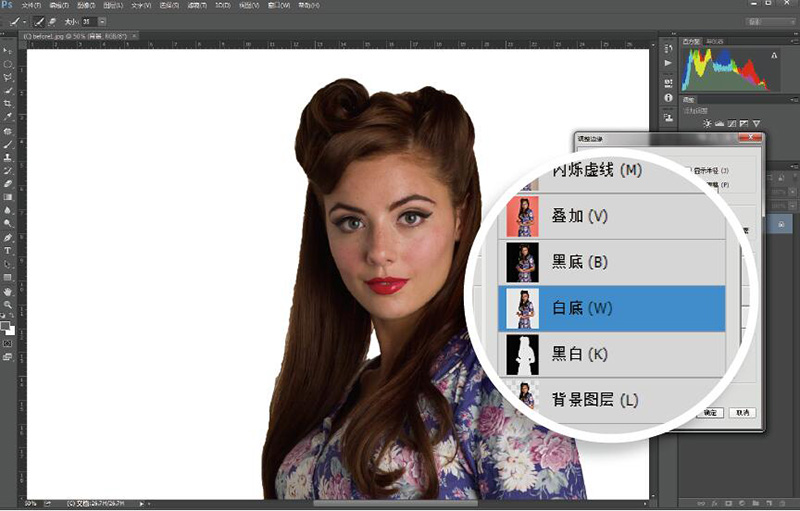The image size is (800, 511).
Task: Click the foreground color swatch
Action: (x=5, y=325)
